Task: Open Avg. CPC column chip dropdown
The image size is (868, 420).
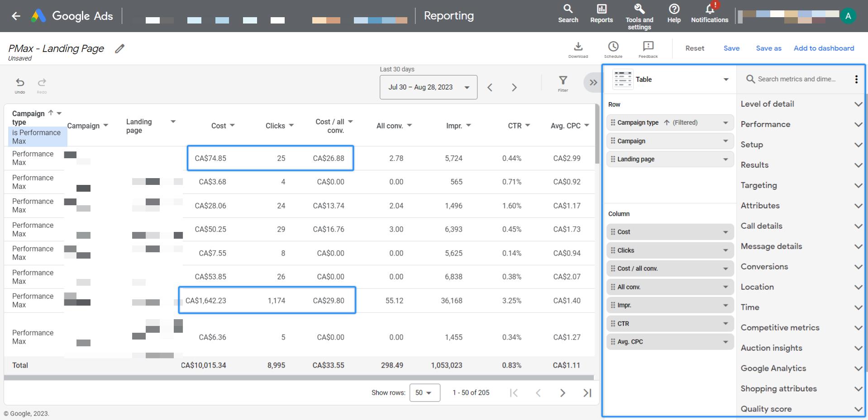Action: 725,342
